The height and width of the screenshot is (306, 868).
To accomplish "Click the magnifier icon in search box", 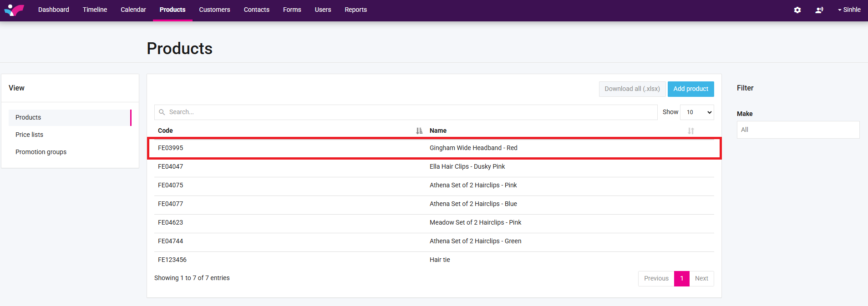I will point(162,112).
